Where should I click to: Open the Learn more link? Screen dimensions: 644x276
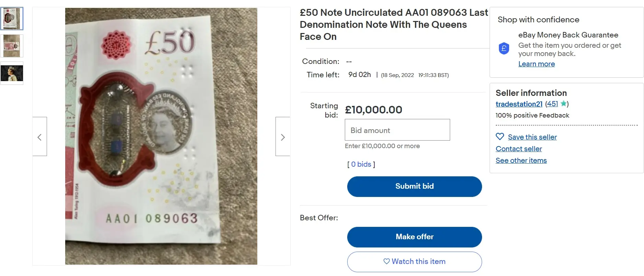[536, 64]
